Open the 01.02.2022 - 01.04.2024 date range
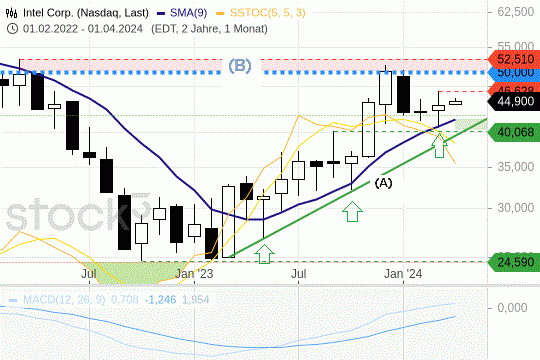Image resolution: width=540 pixels, height=360 pixels. pos(83,29)
